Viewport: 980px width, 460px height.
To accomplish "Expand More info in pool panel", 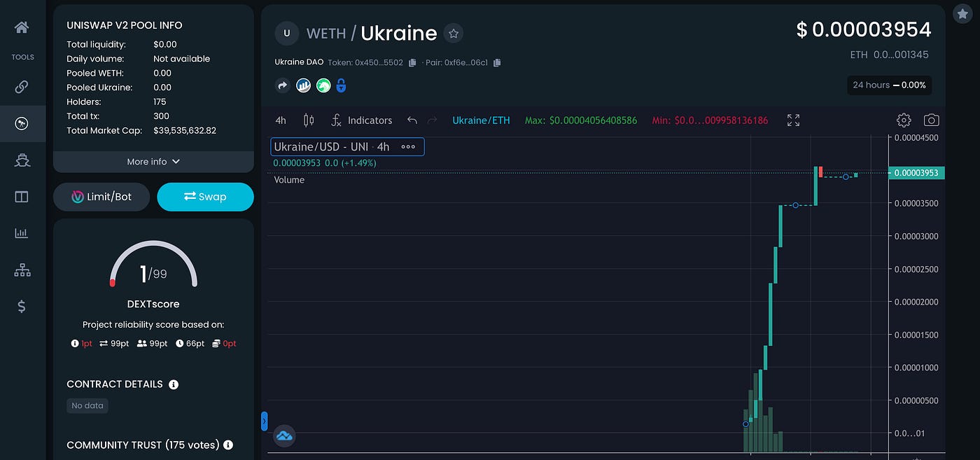I will (x=153, y=162).
